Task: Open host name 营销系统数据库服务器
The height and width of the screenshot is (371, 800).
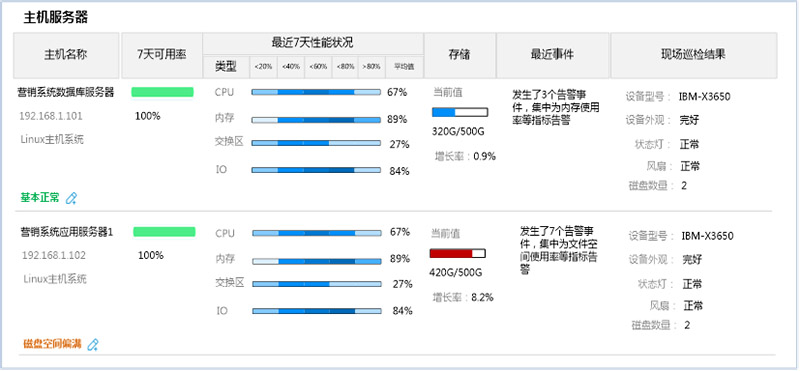Action: click(66, 92)
